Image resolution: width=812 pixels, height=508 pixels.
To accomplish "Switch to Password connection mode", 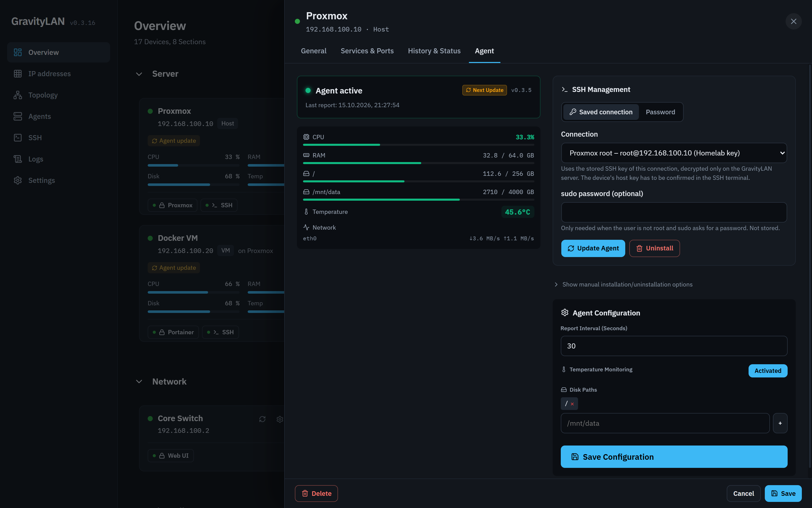I will click(660, 112).
